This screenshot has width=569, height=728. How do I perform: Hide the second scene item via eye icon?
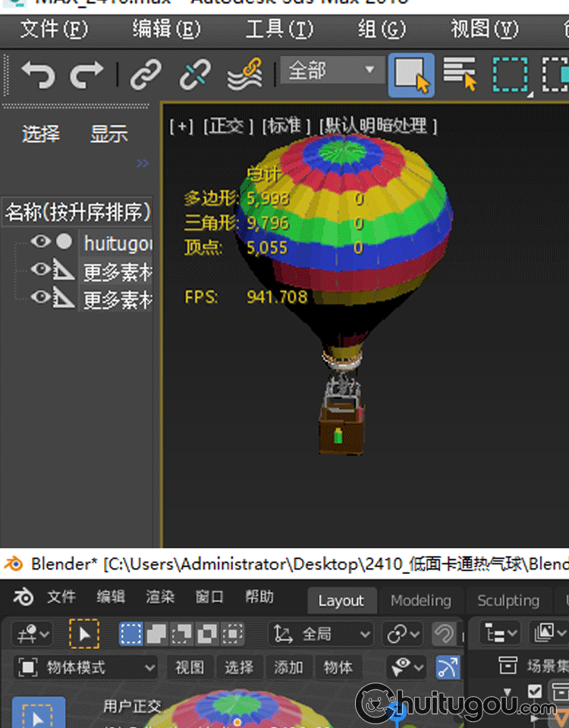41,270
